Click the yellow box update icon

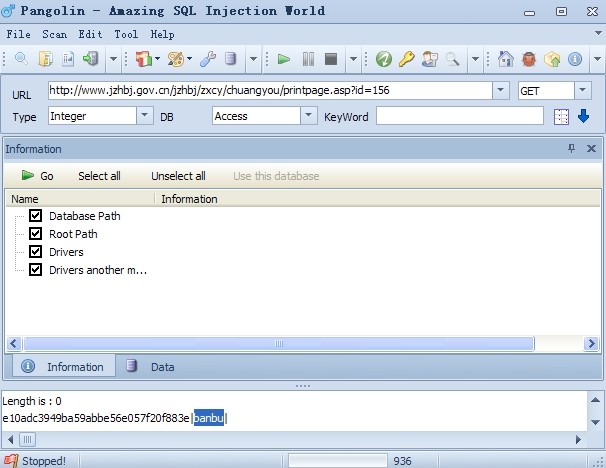tap(552, 59)
